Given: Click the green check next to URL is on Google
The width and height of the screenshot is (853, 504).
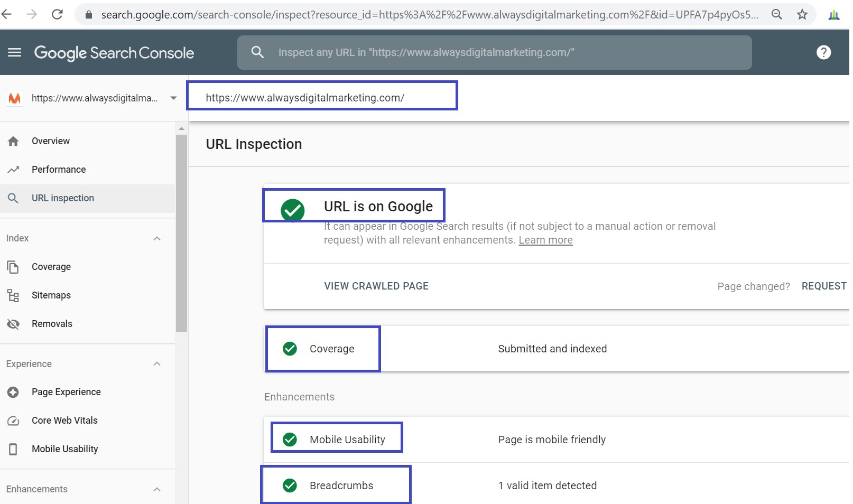Looking at the screenshot, I should tap(292, 210).
